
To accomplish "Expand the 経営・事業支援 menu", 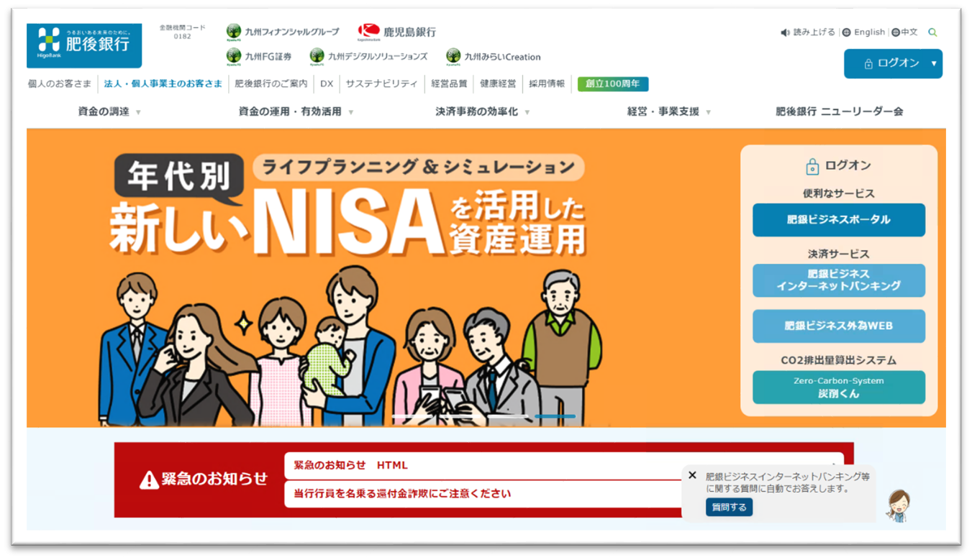I will tap(669, 111).
